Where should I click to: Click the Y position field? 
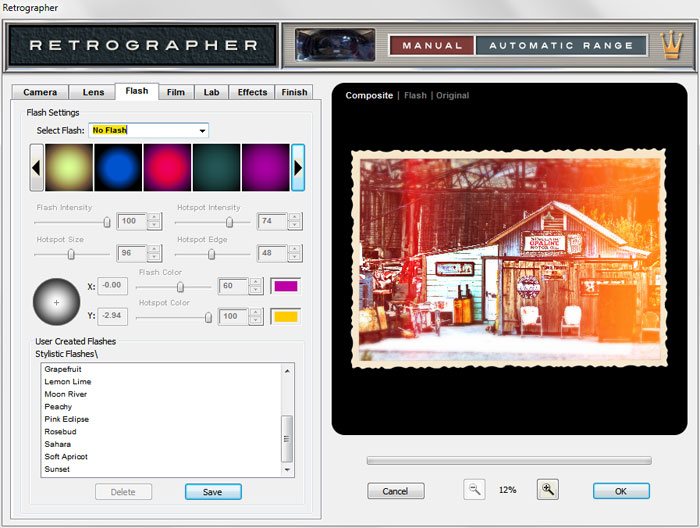click(112, 316)
